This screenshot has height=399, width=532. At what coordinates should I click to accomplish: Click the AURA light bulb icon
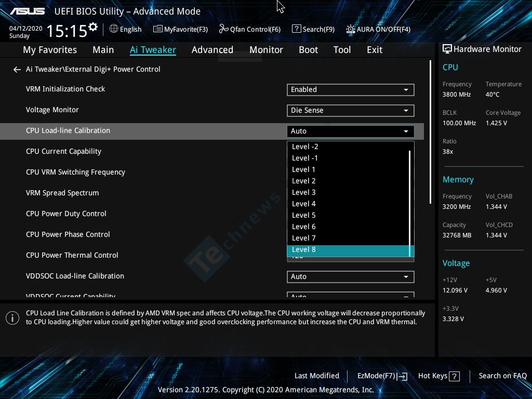click(351, 29)
